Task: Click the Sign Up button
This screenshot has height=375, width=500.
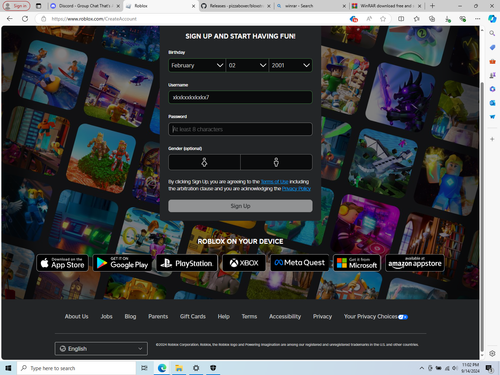Action: pyautogui.click(x=240, y=206)
